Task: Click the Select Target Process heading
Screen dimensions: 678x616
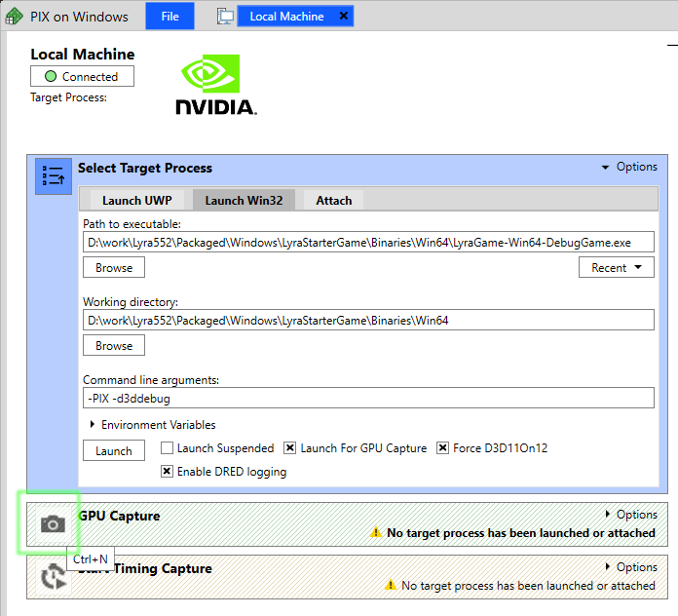Action: coord(145,168)
